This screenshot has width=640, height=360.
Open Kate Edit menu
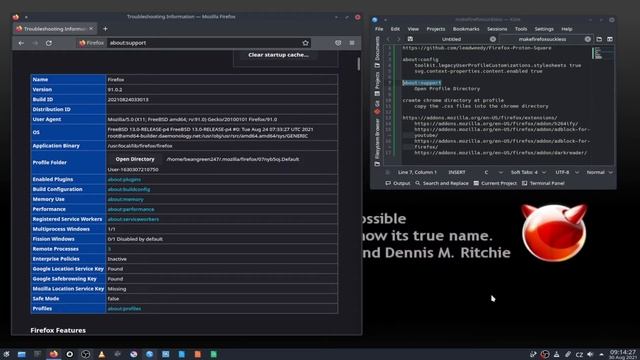395,29
